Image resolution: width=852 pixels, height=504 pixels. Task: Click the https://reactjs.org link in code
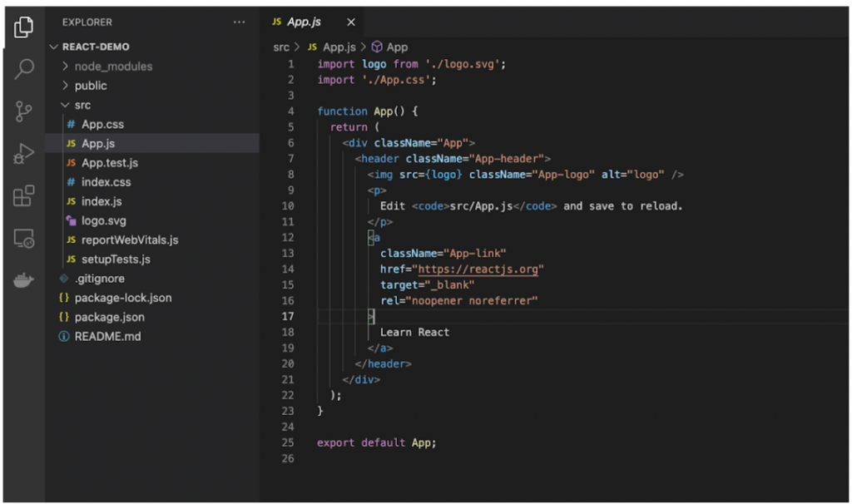pyautogui.click(x=478, y=269)
